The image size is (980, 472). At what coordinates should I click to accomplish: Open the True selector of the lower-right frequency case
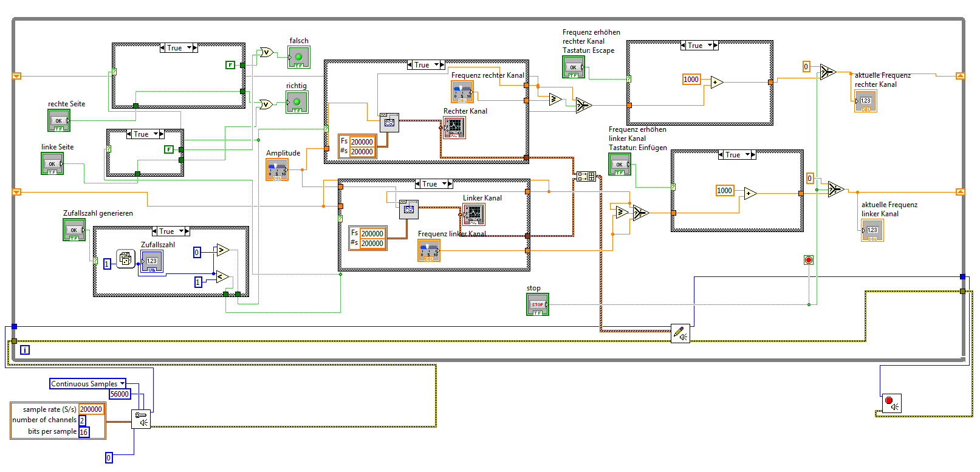coord(737,155)
